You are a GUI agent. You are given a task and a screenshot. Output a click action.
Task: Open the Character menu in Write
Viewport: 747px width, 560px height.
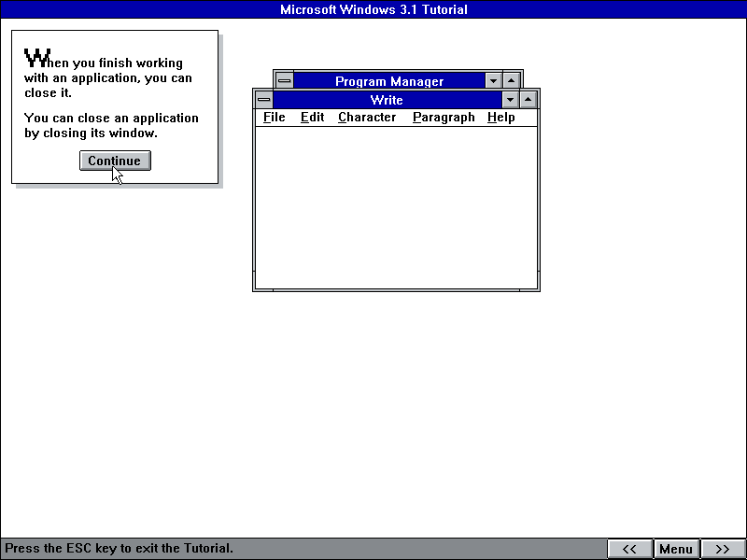pos(367,118)
